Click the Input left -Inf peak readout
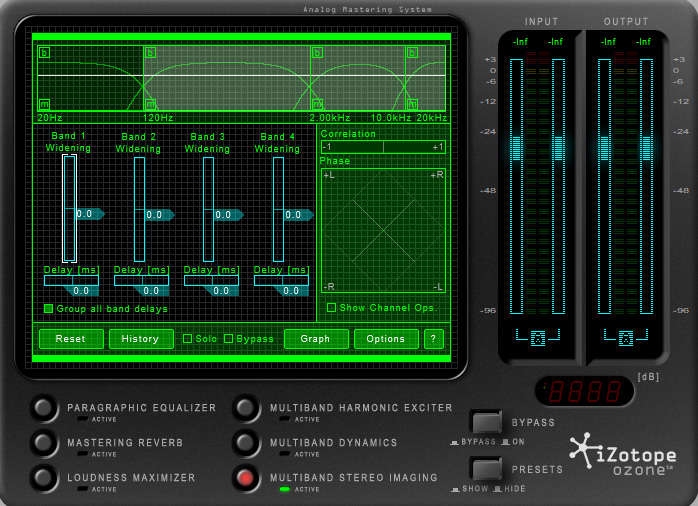The width and height of the screenshot is (698, 506). pos(520,42)
